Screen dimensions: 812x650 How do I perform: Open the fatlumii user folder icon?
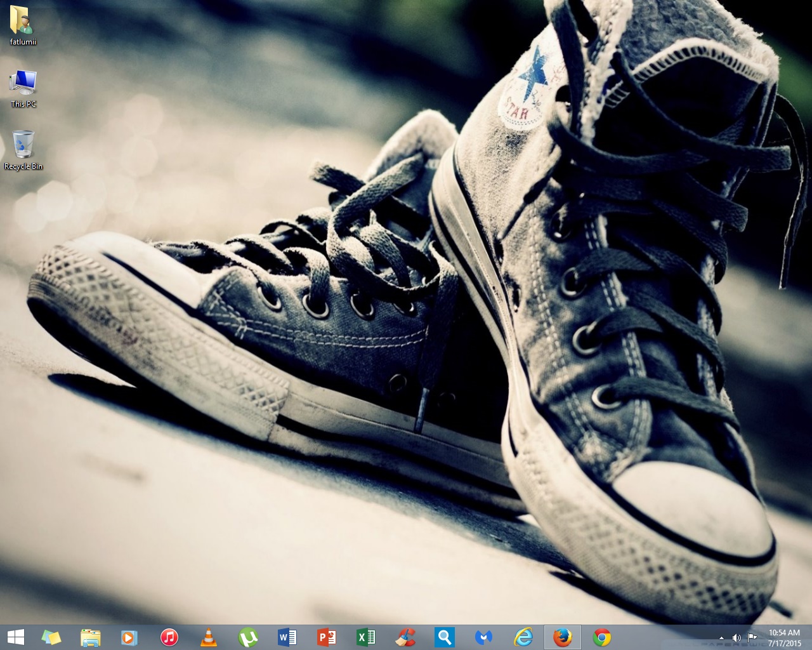pos(23,20)
